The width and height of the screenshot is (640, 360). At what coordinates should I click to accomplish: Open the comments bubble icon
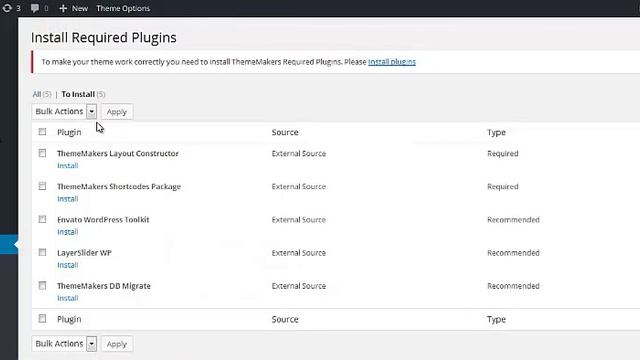pyautogui.click(x=35, y=8)
